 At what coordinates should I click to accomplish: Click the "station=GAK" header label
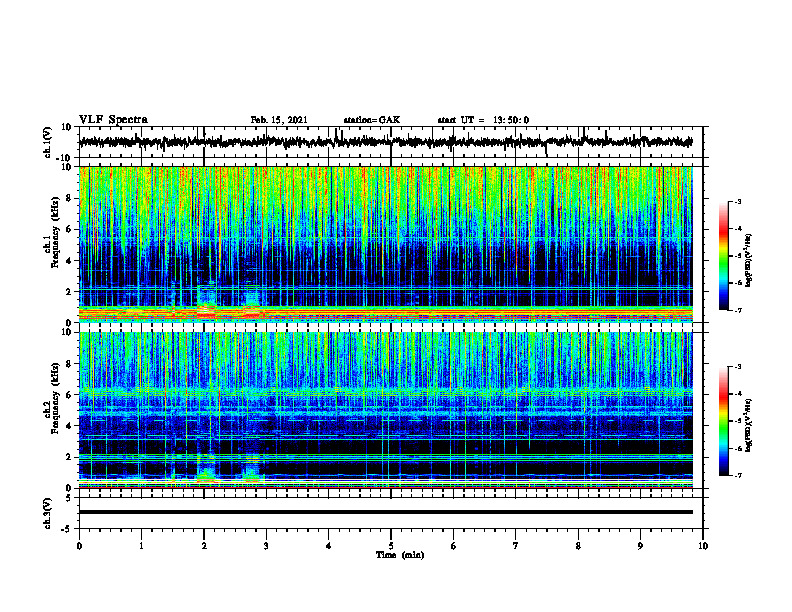[372, 120]
